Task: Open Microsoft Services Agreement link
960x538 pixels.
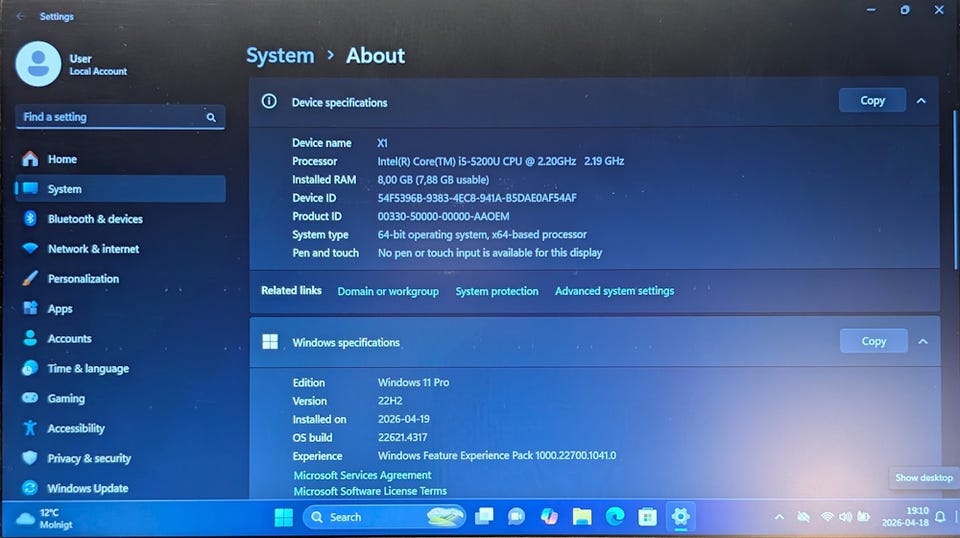Action: (362, 475)
